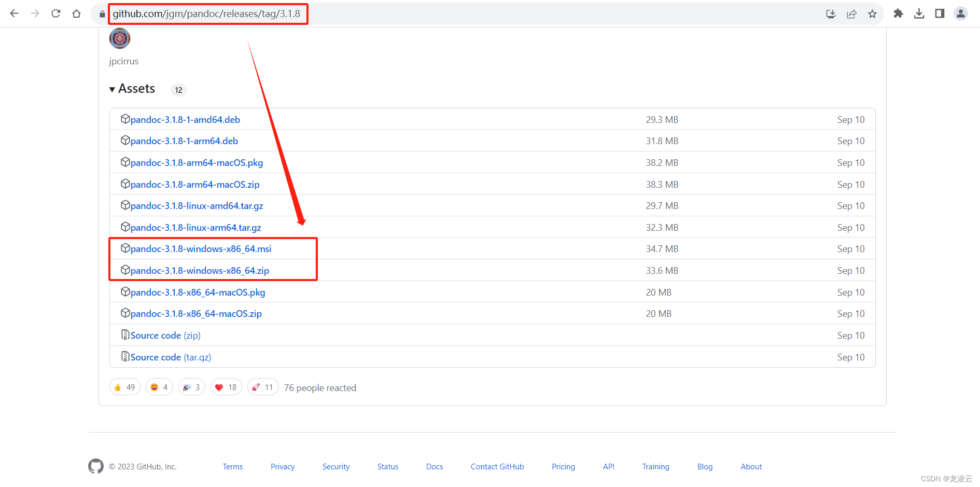The image size is (980, 487).
Task: Click the package icon for x86_64-macOS.pkg
Action: point(125,291)
